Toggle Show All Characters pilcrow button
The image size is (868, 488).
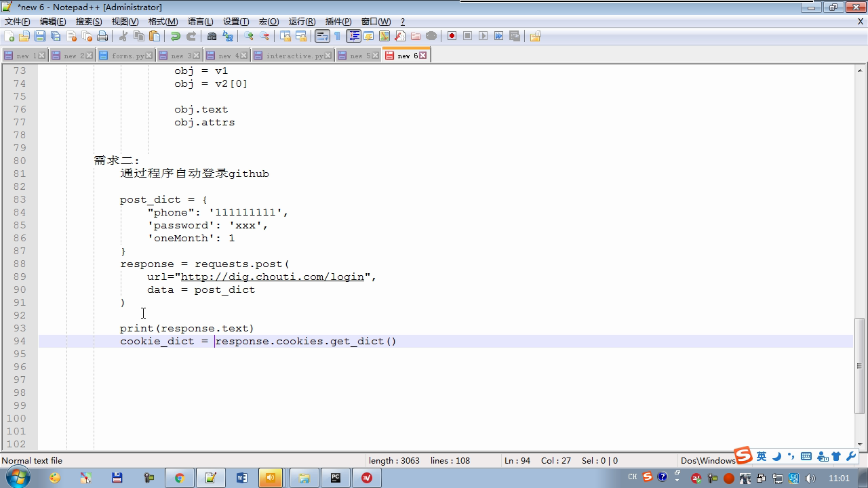337,36
